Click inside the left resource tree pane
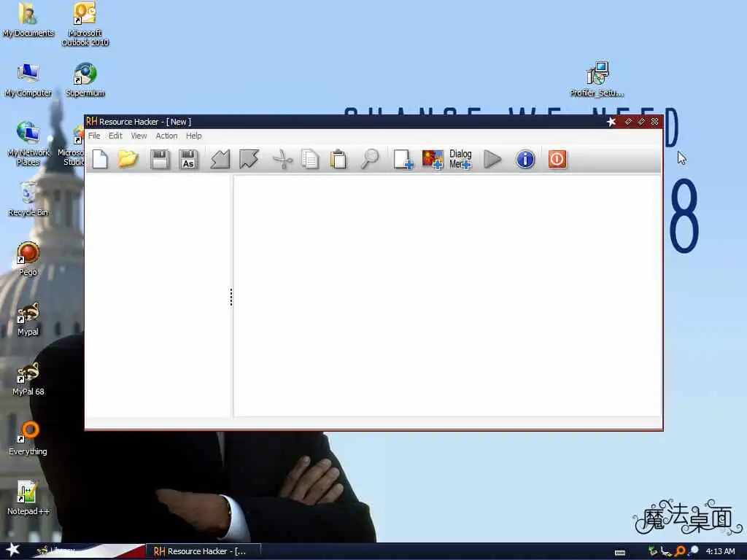 pyautogui.click(x=158, y=296)
